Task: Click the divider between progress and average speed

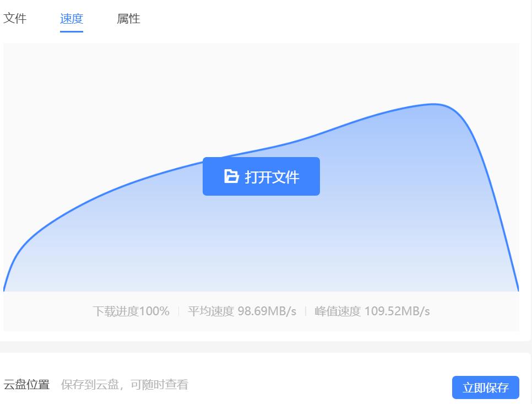Action: click(180, 311)
